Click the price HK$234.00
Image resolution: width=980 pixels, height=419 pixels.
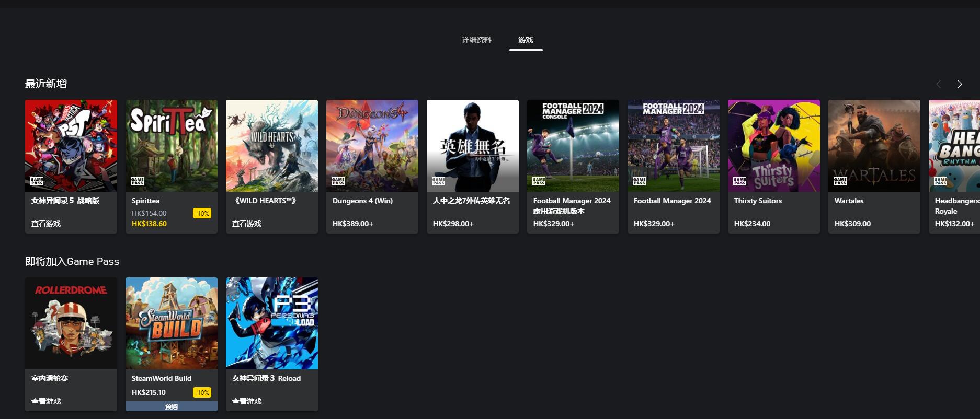(x=752, y=224)
